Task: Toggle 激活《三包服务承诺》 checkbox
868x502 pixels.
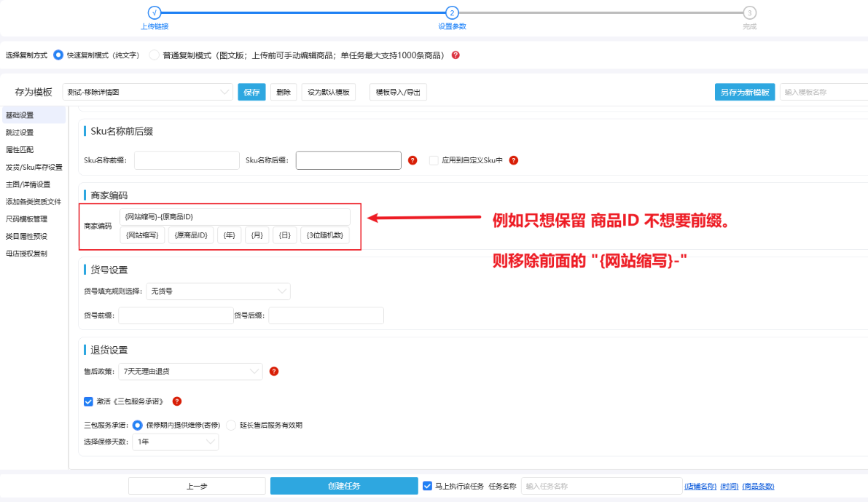Action: click(x=89, y=401)
